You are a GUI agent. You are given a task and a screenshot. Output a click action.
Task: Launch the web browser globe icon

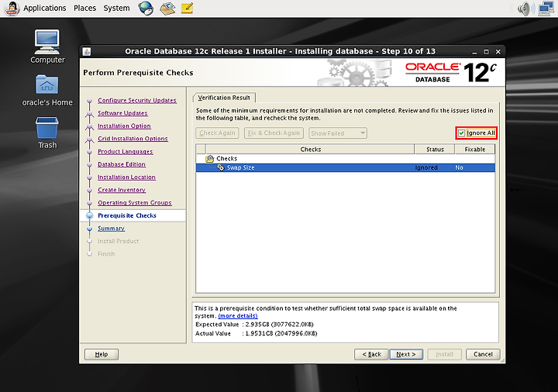(x=146, y=9)
